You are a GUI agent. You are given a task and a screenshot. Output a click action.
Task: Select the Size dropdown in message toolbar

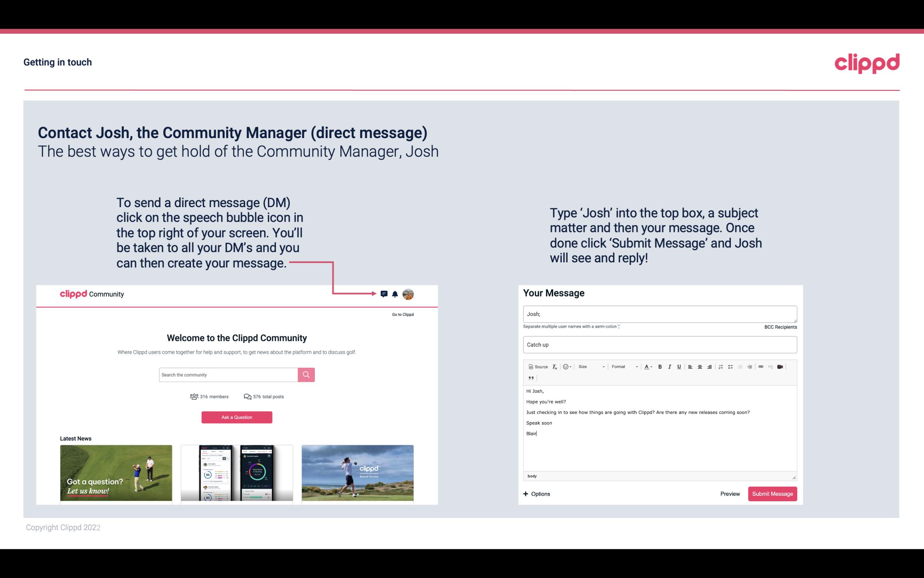point(589,366)
